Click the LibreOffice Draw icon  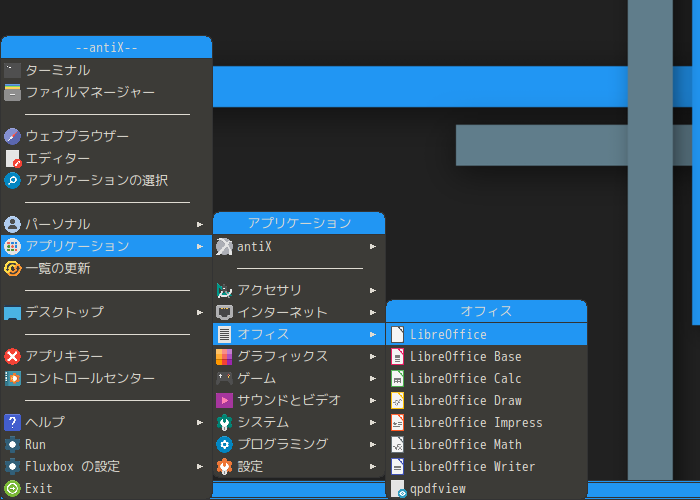pyautogui.click(x=397, y=400)
